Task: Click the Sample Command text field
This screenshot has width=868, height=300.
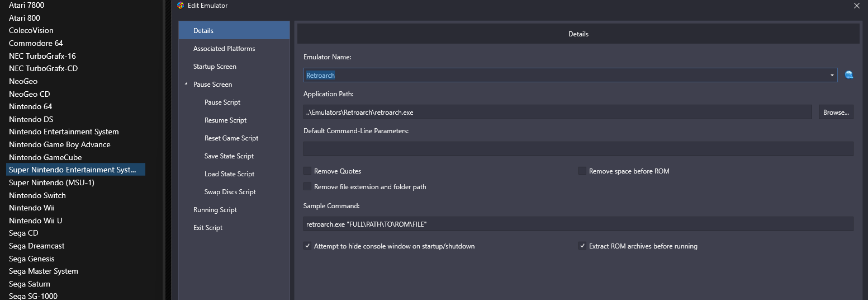Action: pos(578,224)
